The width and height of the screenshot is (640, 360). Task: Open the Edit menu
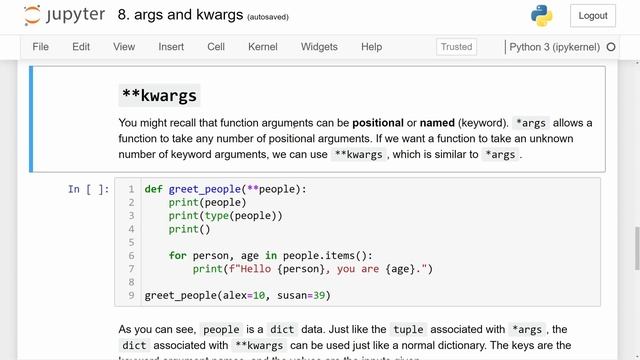click(x=81, y=47)
